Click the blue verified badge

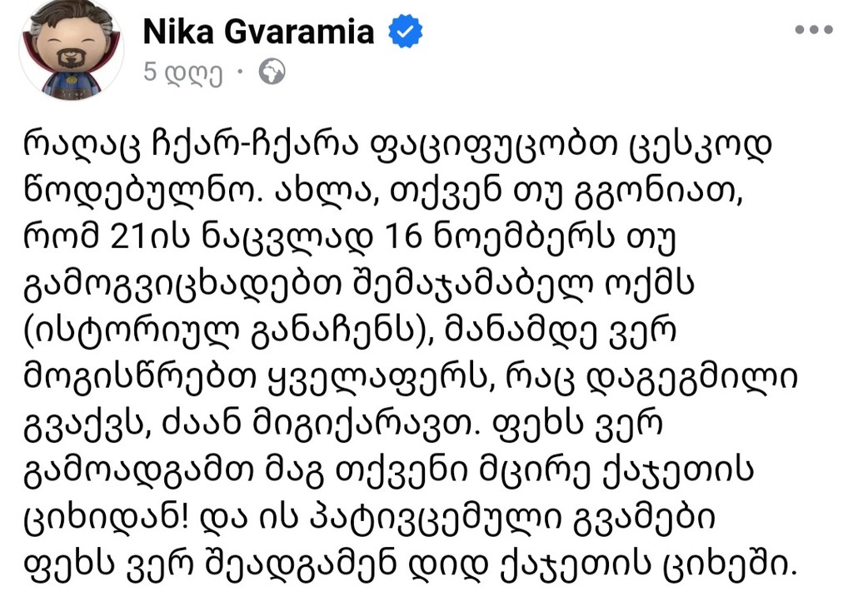407,33
